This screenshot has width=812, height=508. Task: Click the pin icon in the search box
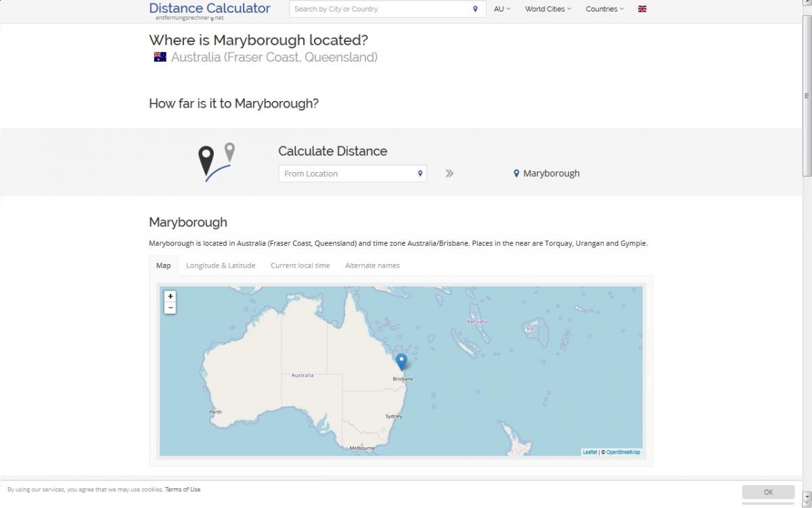[x=475, y=9]
